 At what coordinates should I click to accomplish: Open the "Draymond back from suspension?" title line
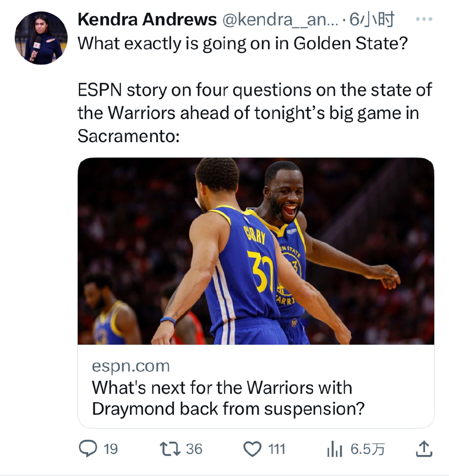pyautogui.click(x=228, y=409)
